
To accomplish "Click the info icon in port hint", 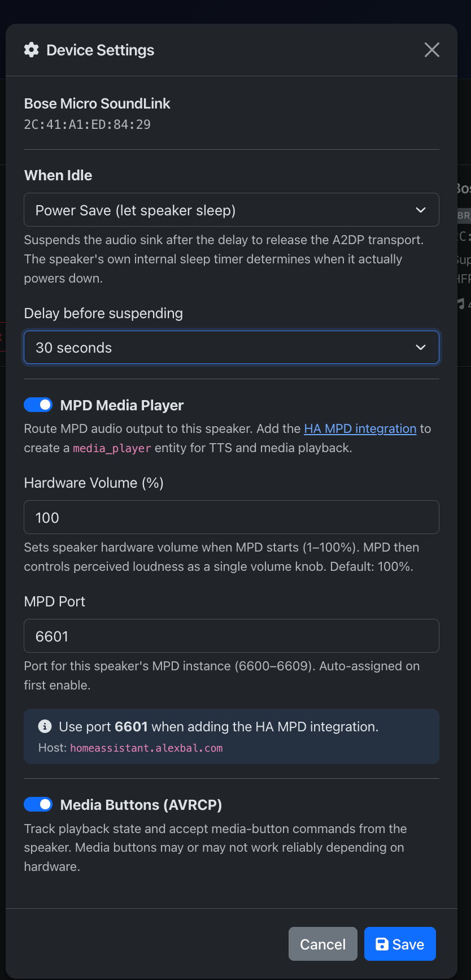I will click(45, 726).
